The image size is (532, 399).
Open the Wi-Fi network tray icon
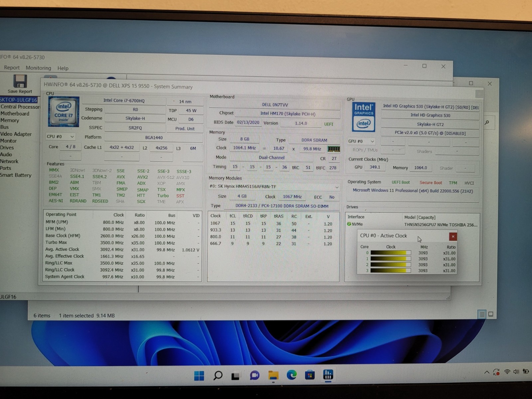[507, 372]
